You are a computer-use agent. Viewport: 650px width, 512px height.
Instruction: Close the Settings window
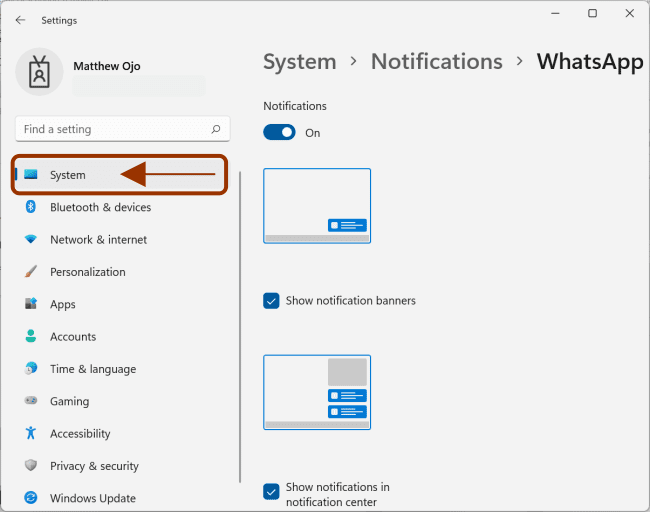[x=629, y=13]
